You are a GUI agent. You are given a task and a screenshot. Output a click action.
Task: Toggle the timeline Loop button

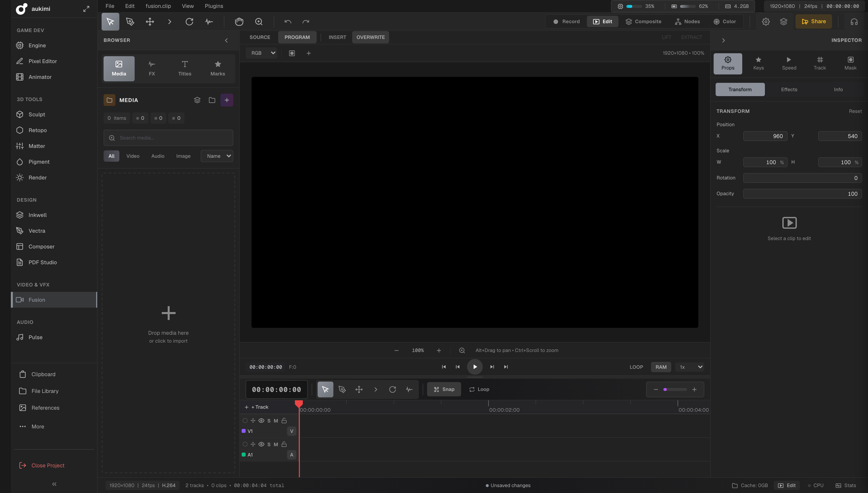479,389
